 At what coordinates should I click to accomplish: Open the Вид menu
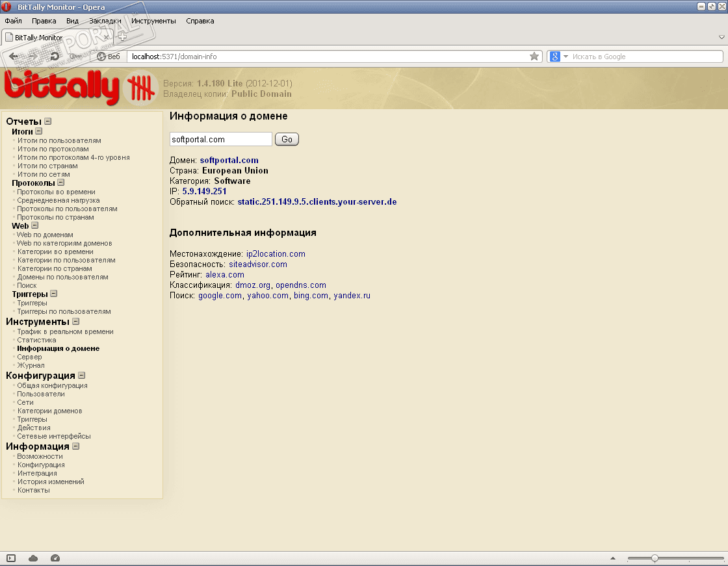tap(72, 21)
